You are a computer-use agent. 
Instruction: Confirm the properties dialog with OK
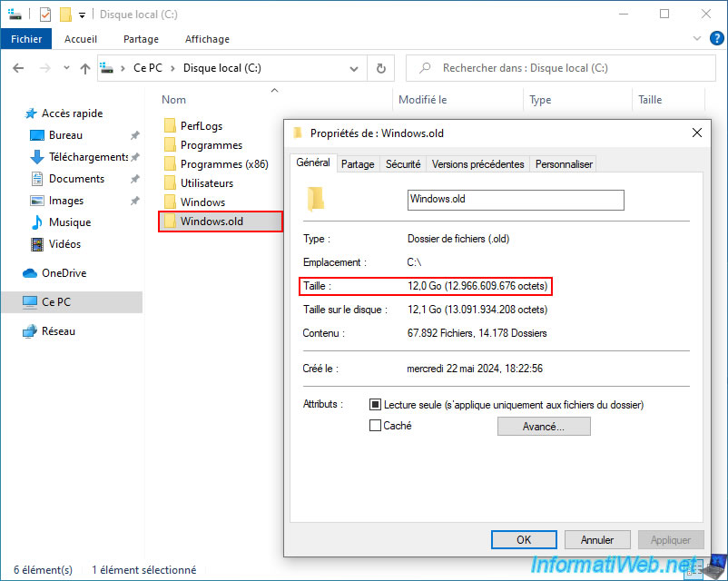click(x=524, y=539)
